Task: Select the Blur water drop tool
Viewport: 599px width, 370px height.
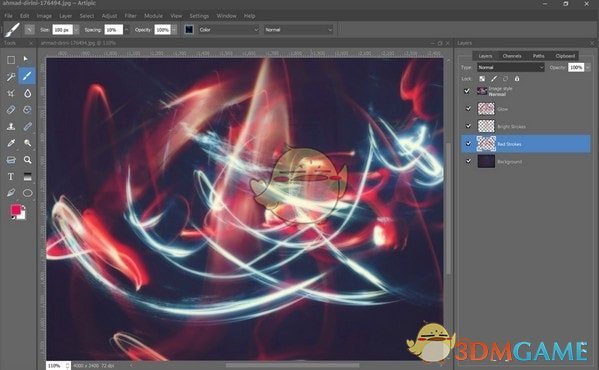Action: click(28, 93)
